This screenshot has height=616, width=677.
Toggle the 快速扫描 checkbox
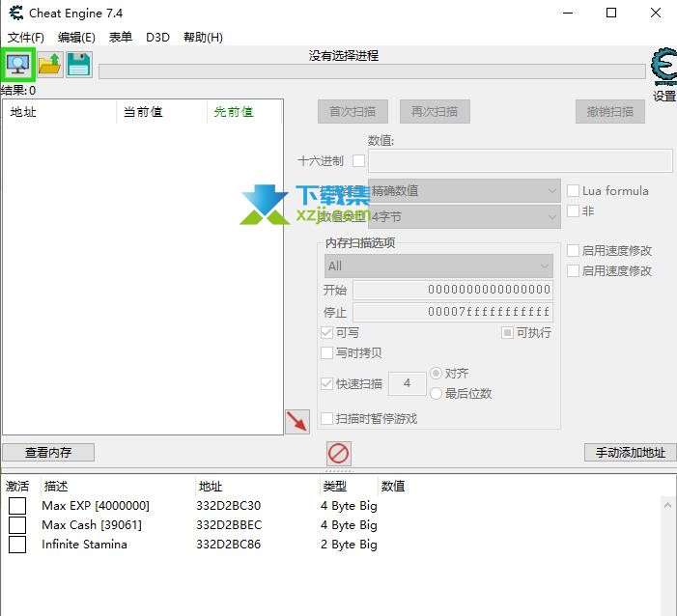tap(326, 383)
